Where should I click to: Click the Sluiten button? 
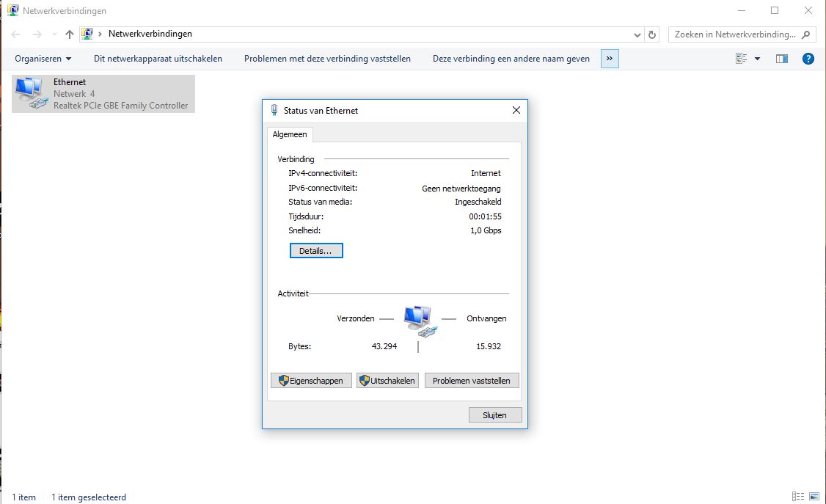click(495, 415)
